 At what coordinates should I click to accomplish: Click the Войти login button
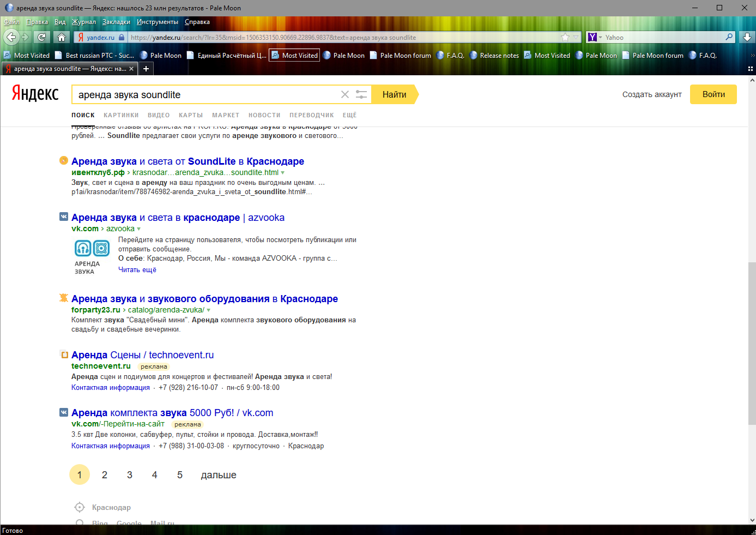pyautogui.click(x=713, y=94)
